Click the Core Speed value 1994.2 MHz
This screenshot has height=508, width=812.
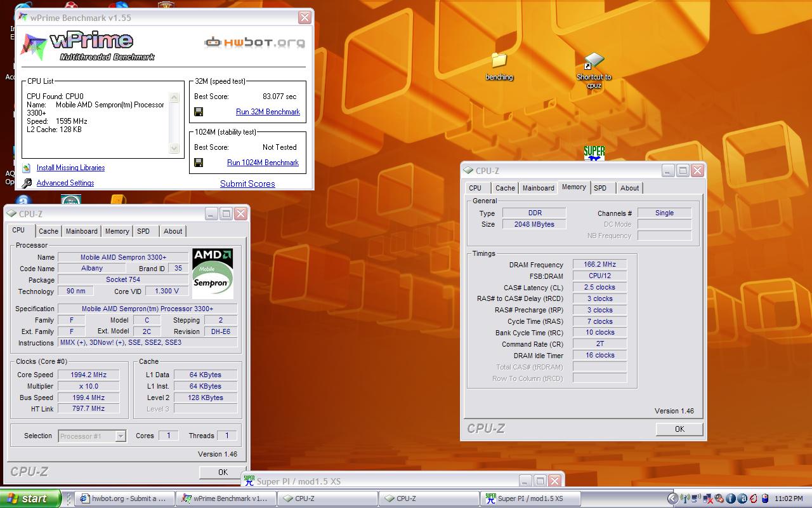(89, 375)
